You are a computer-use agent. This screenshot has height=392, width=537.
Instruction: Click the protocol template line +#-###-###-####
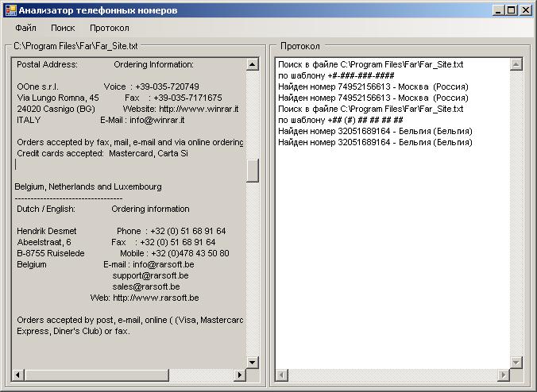click(x=336, y=75)
